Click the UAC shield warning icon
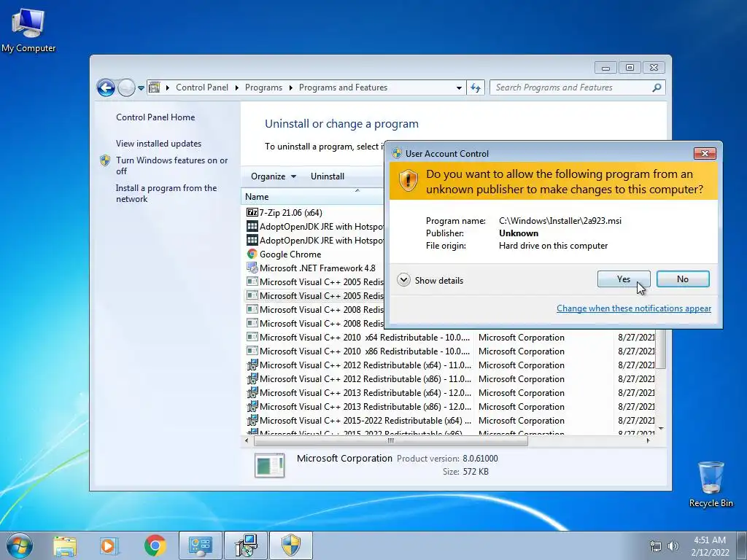Screen dimensions: 747x560 point(408,181)
